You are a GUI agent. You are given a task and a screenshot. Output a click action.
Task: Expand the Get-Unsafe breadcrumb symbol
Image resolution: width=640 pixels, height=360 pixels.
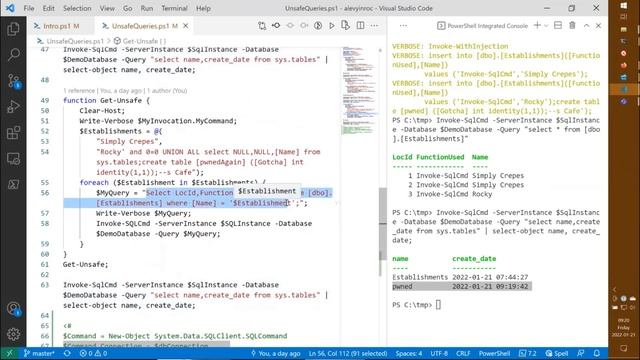pyautogui.click(x=140, y=41)
